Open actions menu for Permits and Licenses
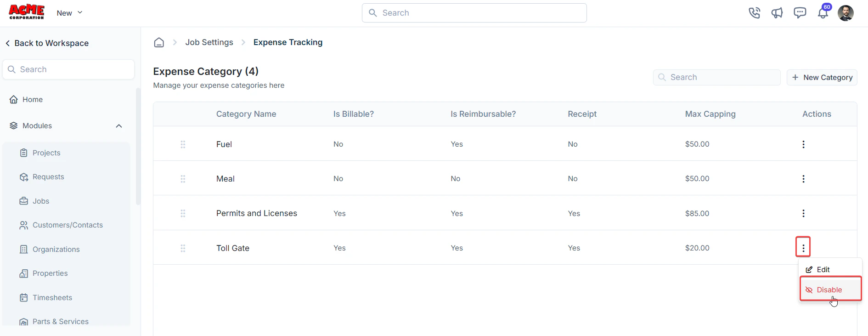Image resolution: width=868 pixels, height=336 pixels. point(803,213)
